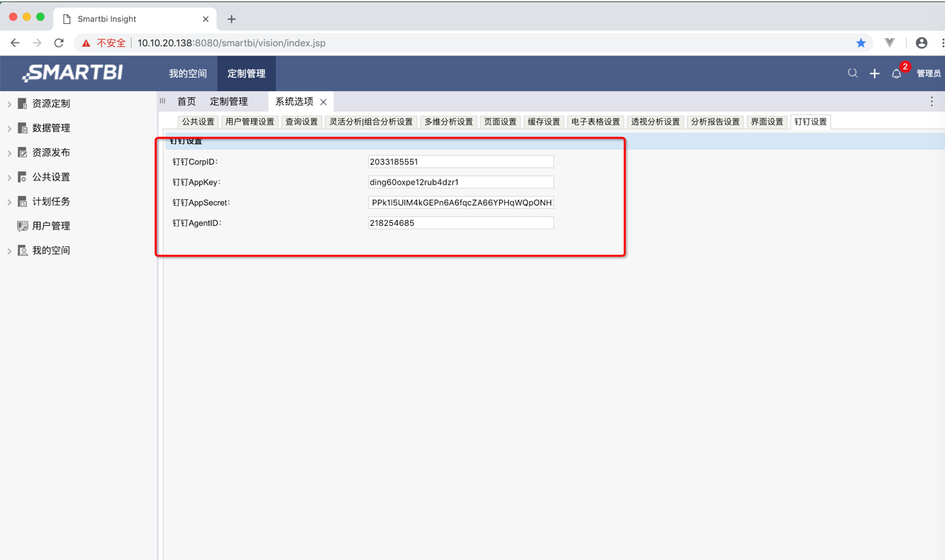The image size is (945, 560).
Task: Click the 计划任务 sidebar icon
Action: pyautogui.click(x=22, y=201)
